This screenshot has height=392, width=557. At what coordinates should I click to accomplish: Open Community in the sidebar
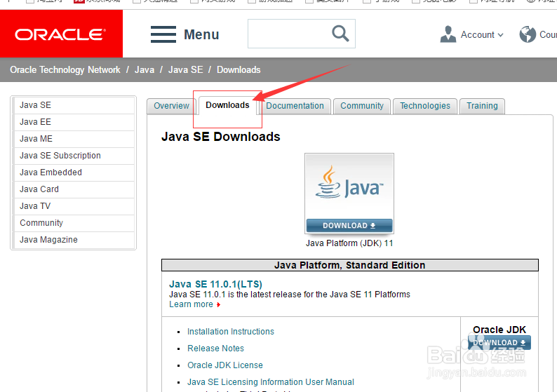[x=74, y=222]
